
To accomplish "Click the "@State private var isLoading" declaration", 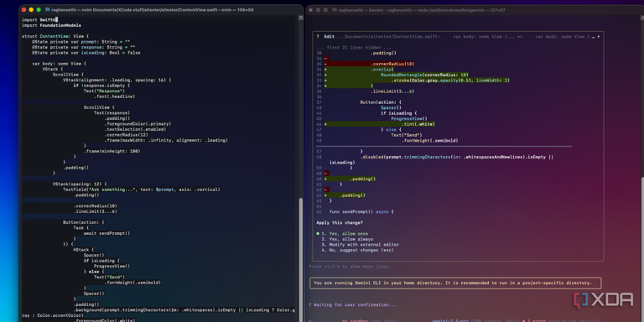I will pos(86,53).
